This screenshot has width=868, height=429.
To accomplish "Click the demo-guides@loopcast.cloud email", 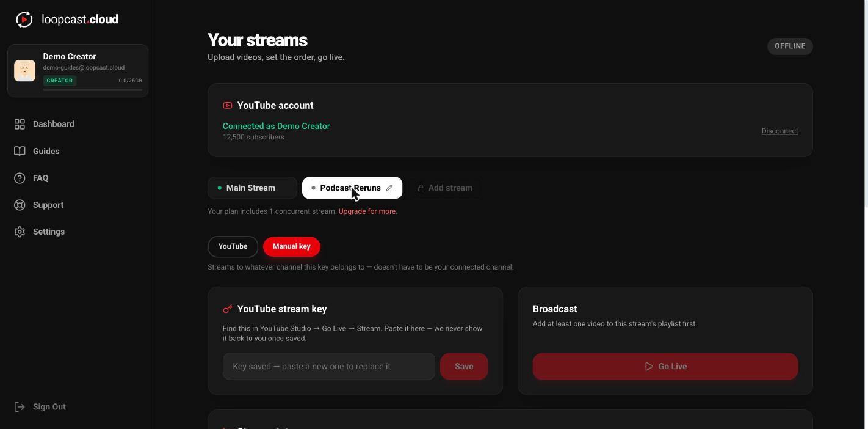I will 84,68.
